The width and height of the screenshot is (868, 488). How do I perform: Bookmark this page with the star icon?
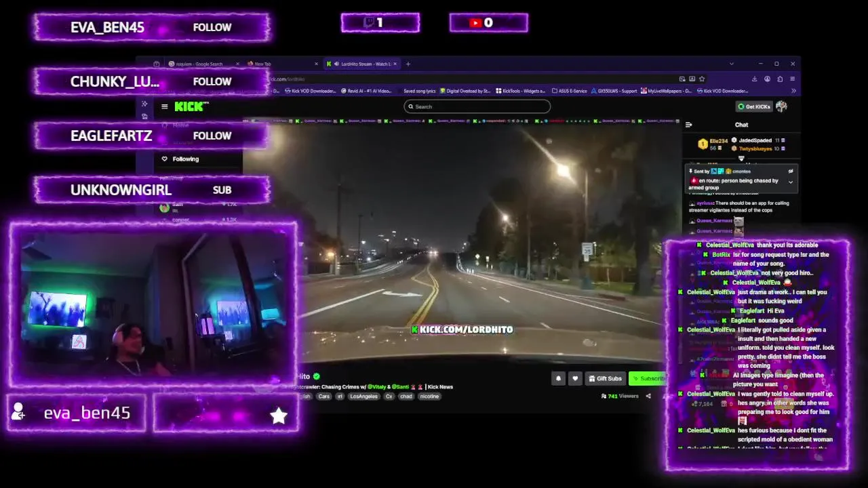702,79
